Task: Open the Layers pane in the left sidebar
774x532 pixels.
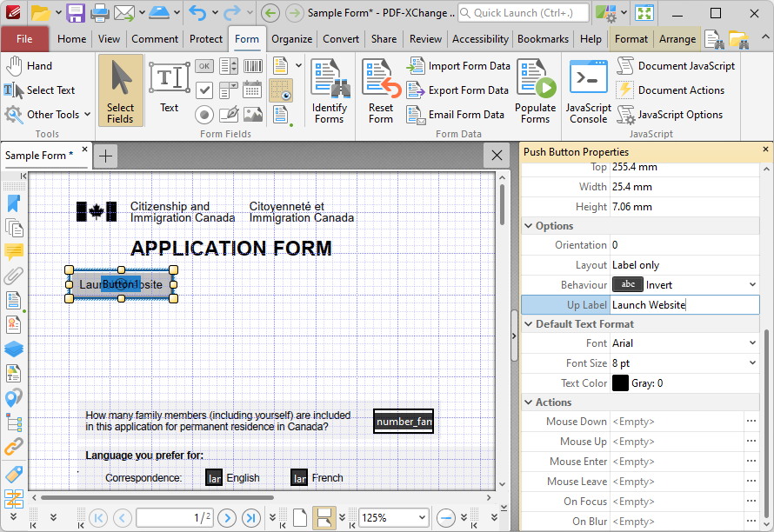Action: pyautogui.click(x=13, y=349)
